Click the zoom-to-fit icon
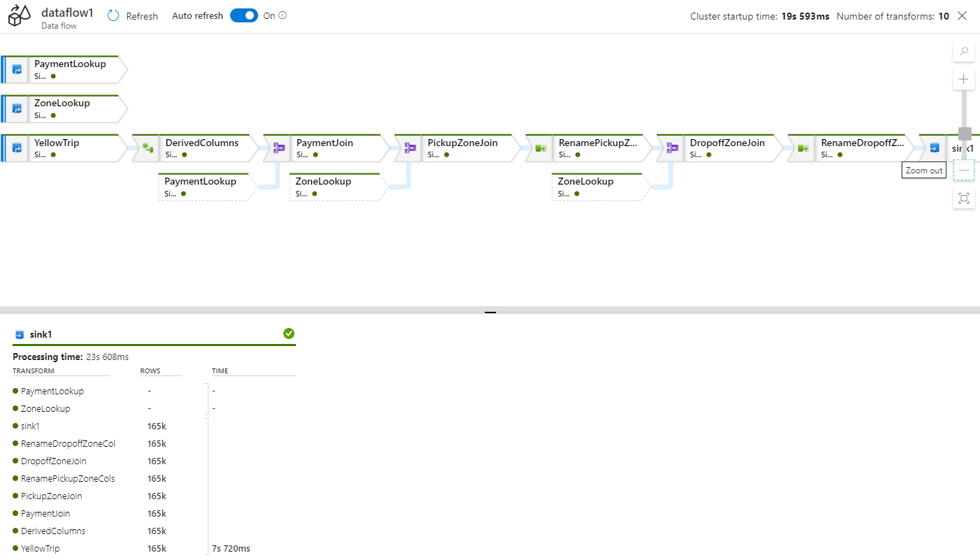The width and height of the screenshot is (980, 560). point(963,199)
